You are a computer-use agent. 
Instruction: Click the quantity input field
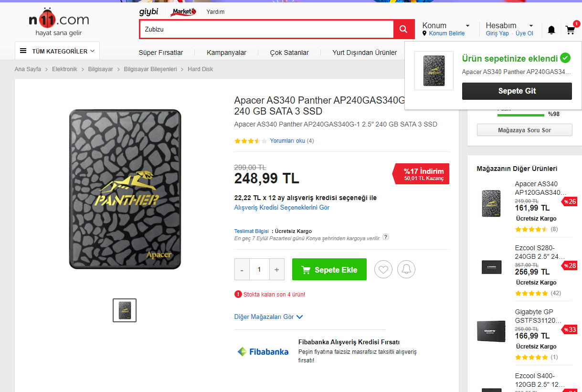259,270
